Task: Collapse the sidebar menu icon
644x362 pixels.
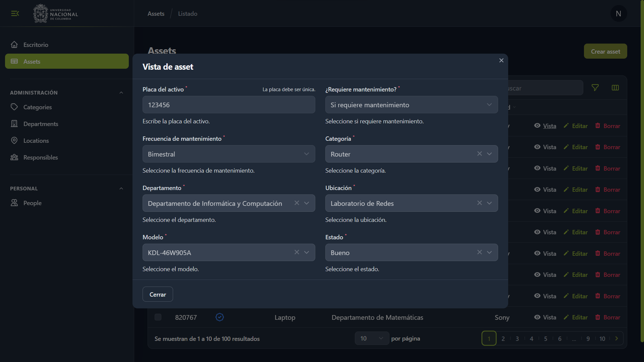Action: pos(15,13)
